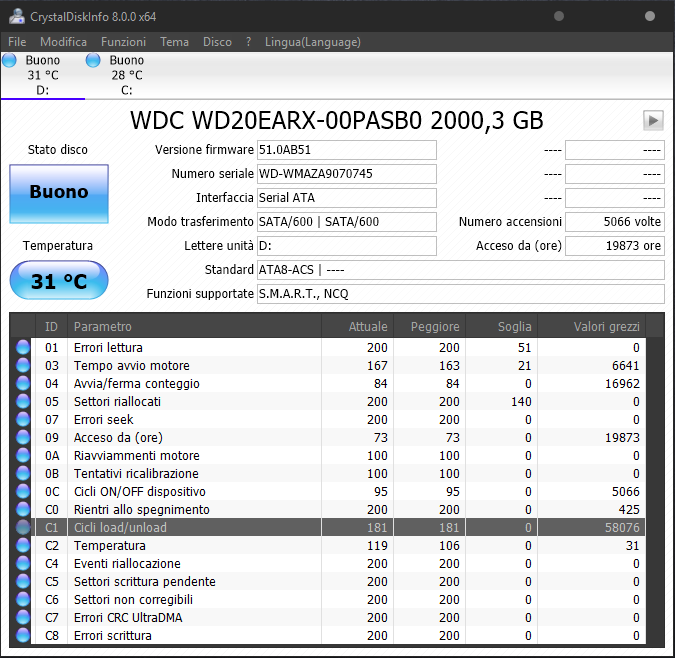Click status orb for Avvia/ferma conteggio row
This screenshot has width=675, height=658.
tap(23, 383)
